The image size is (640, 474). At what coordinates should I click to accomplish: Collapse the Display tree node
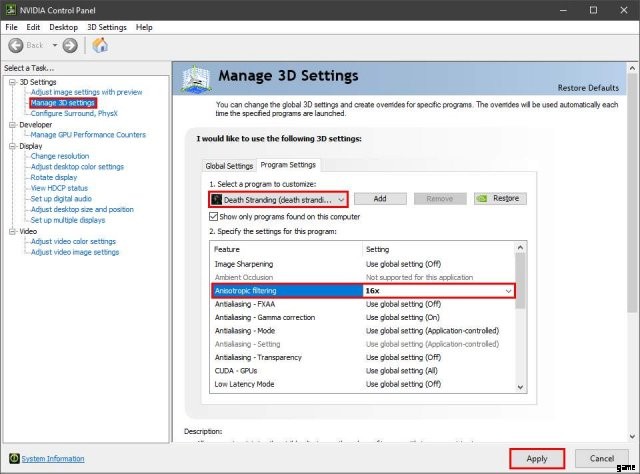11,146
